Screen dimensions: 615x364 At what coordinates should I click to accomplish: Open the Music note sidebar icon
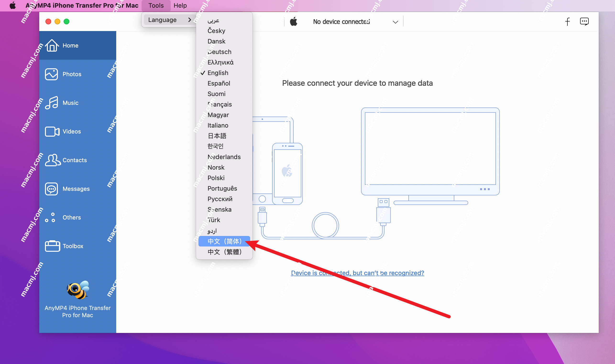[x=52, y=102]
